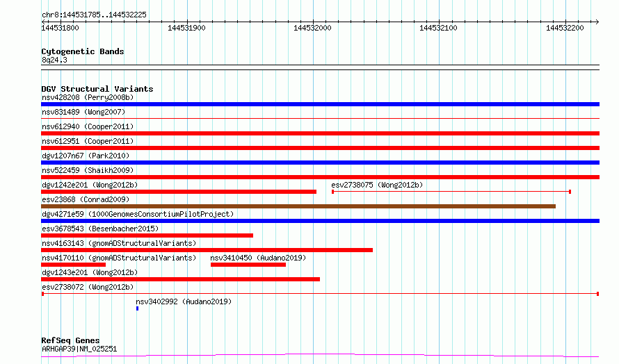Select the red bar under nsv4163143

[x=207, y=250]
